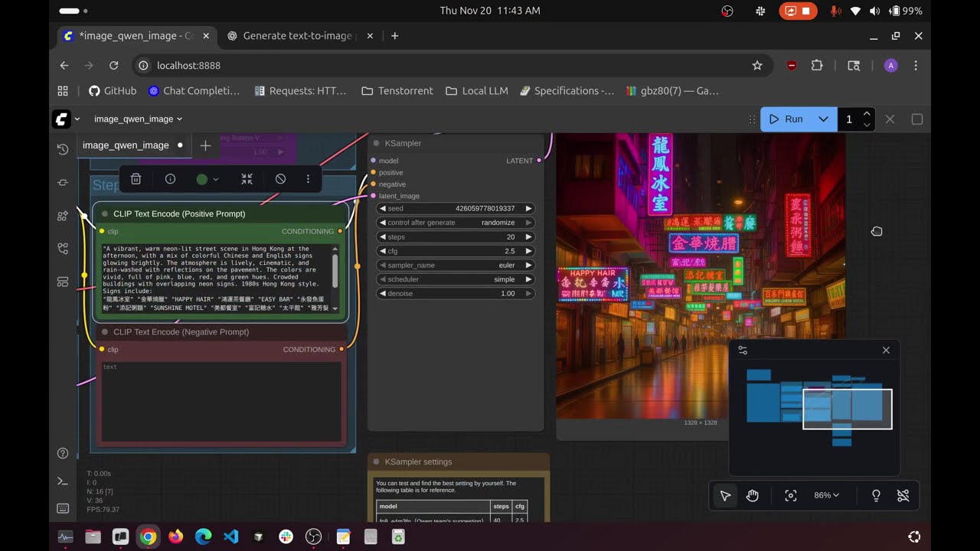Image resolution: width=980 pixels, height=551 pixels.
Task: Open the image_qwen_image workflow name dropdown
Action: pyautogui.click(x=138, y=119)
